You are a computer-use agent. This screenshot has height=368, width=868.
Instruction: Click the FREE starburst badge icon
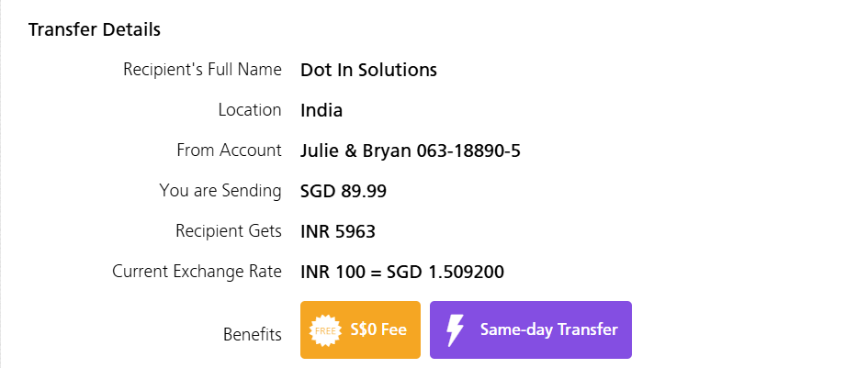pos(325,330)
